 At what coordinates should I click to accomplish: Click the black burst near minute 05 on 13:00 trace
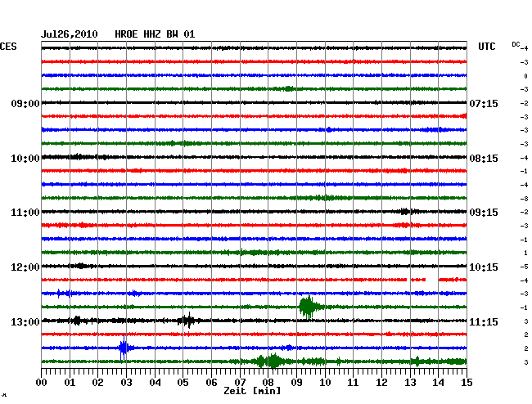tap(187, 321)
